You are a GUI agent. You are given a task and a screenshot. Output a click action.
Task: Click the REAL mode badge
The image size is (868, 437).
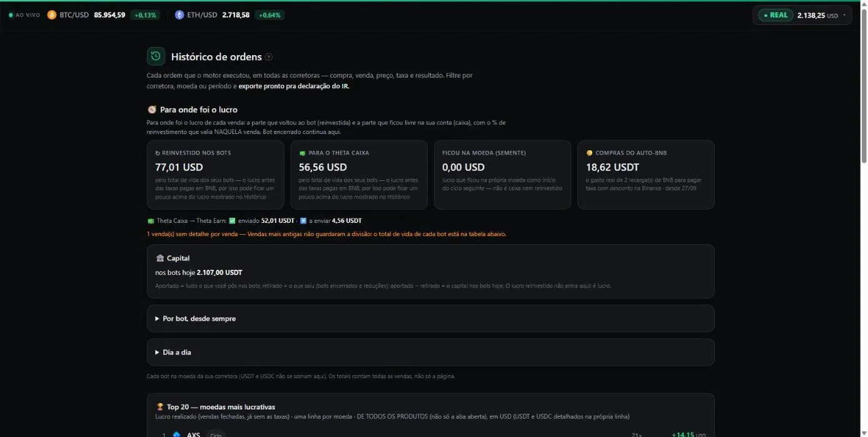775,15
